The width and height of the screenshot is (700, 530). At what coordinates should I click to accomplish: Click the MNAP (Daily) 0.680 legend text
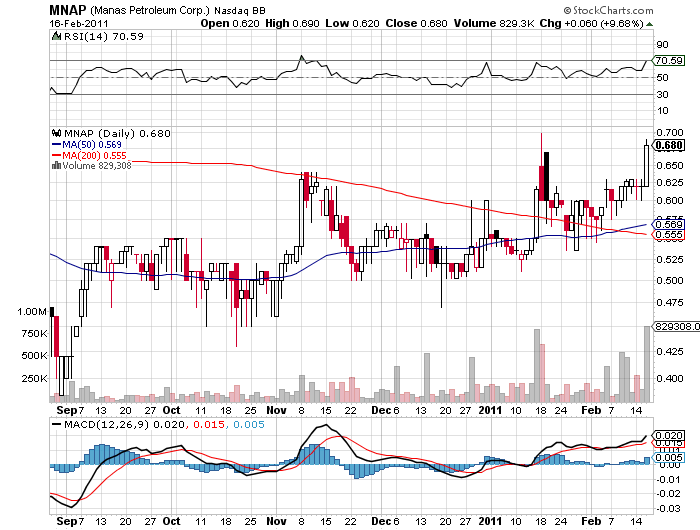(x=117, y=134)
